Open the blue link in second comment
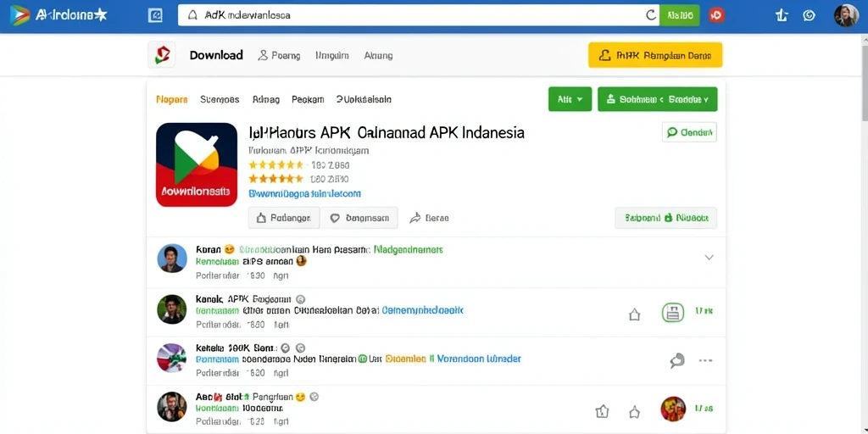This screenshot has width=868, height=434. [x=423, y=310]
